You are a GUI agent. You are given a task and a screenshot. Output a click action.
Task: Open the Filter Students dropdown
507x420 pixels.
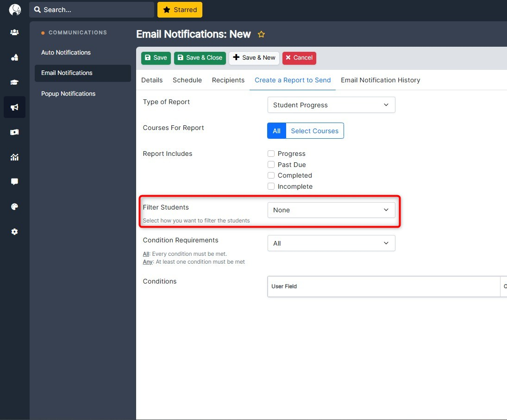(x=331, y=210)
